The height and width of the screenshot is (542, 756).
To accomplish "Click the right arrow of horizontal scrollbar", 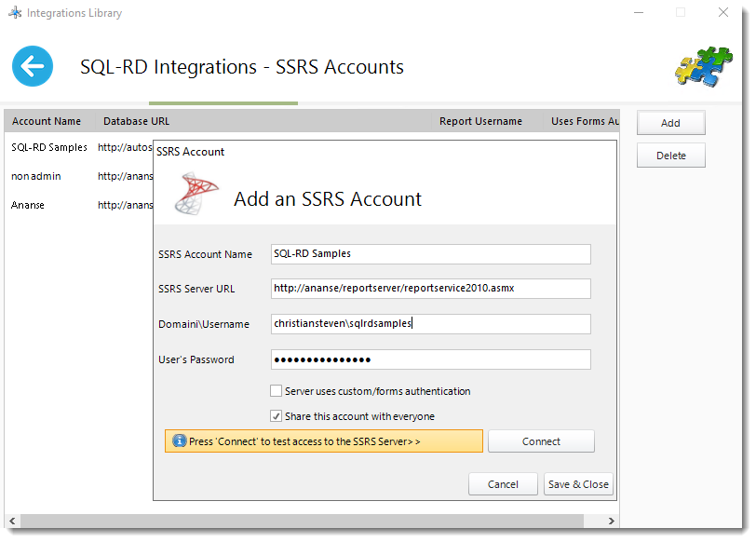I will pyautogui.click(x=612, y=521).
